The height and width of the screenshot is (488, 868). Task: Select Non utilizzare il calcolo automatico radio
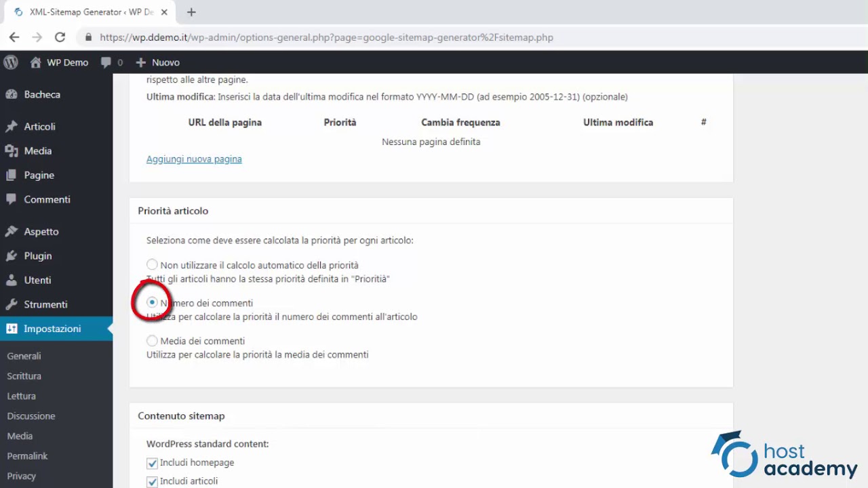click(x=152, y=265)
